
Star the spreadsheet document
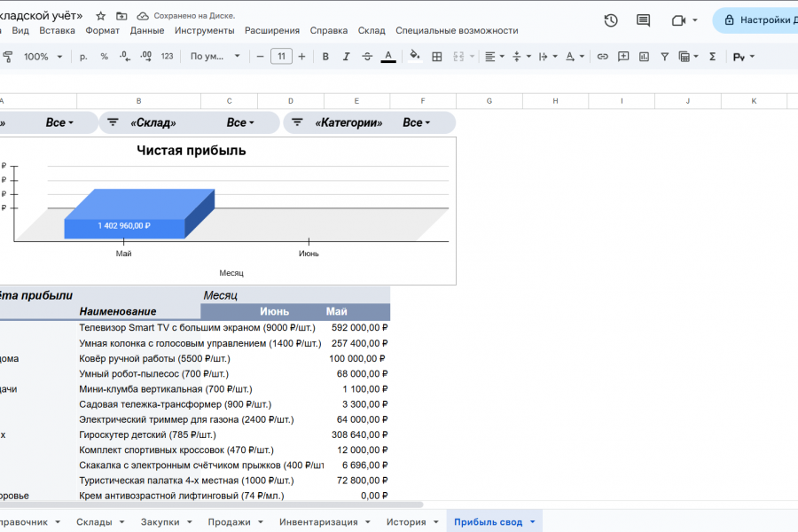coord(101,16)
